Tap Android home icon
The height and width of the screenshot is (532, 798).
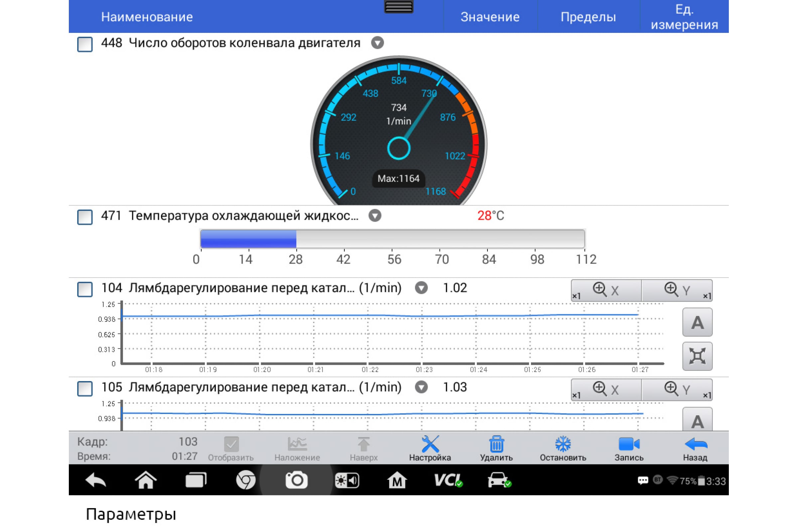click(x=146, y=480)
